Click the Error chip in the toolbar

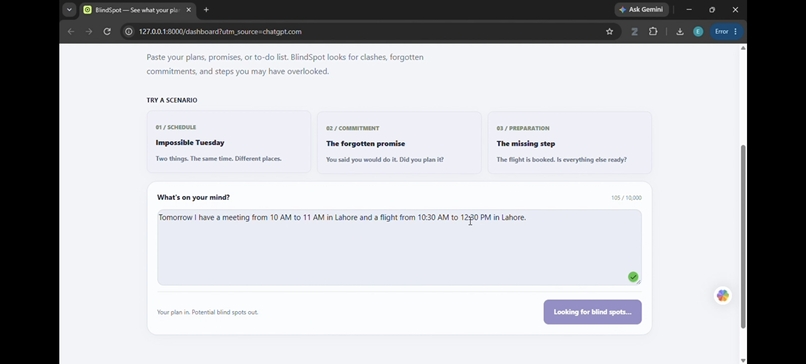[x=721, y=31]
